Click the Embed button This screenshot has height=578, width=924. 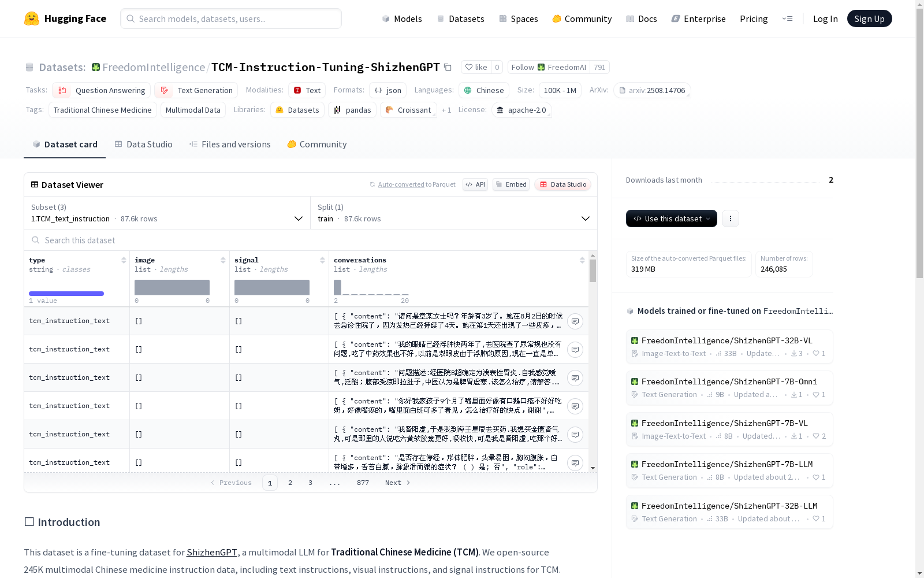click(x=511, y=185)
